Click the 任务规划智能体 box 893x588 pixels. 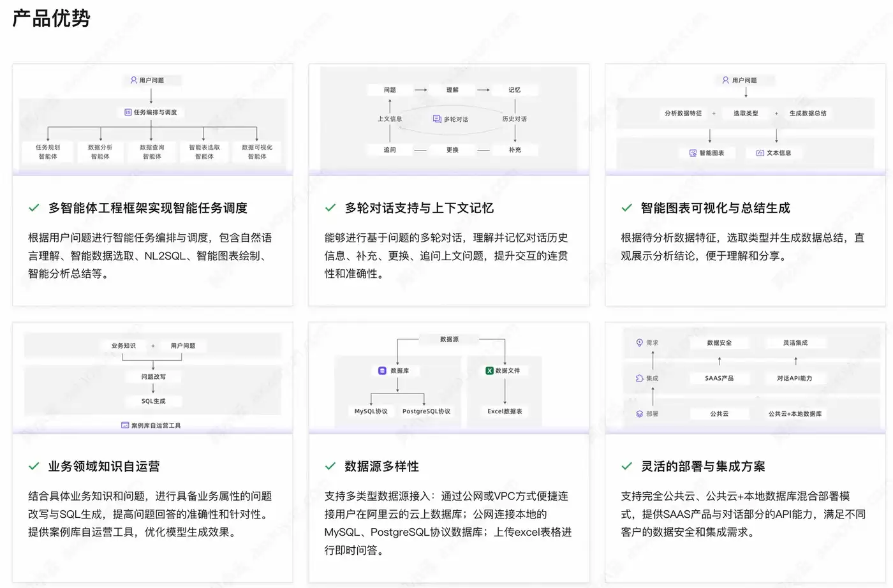48,152
